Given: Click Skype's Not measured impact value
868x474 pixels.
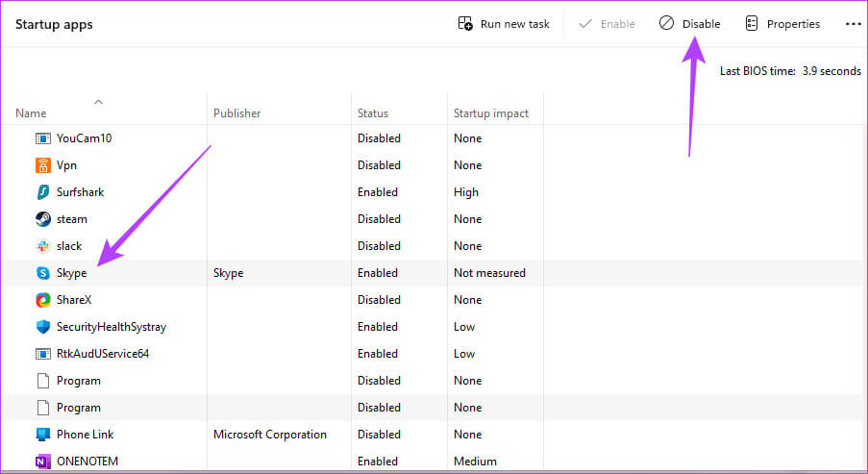Looking at the screenshot, I should click(490, 273).
